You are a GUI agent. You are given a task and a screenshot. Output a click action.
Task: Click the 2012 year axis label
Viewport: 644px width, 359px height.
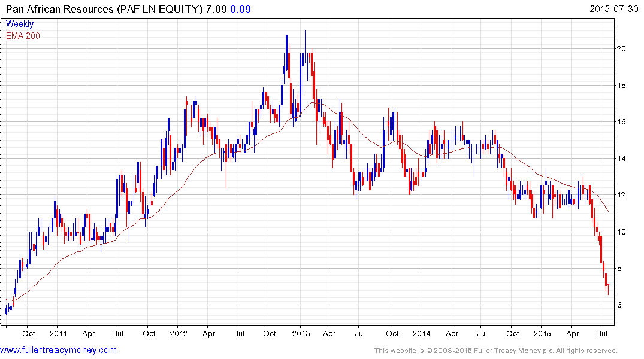(179, 333)
